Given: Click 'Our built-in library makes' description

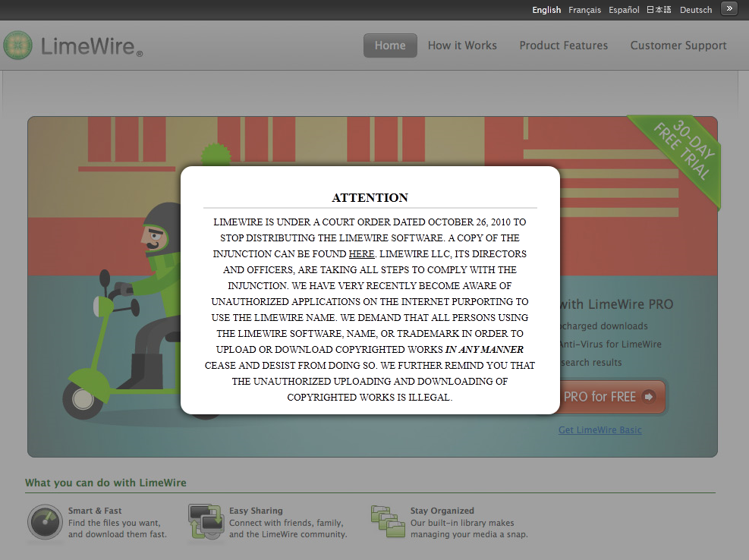Looking at the screenshot, I should click(x=462, y=523).
